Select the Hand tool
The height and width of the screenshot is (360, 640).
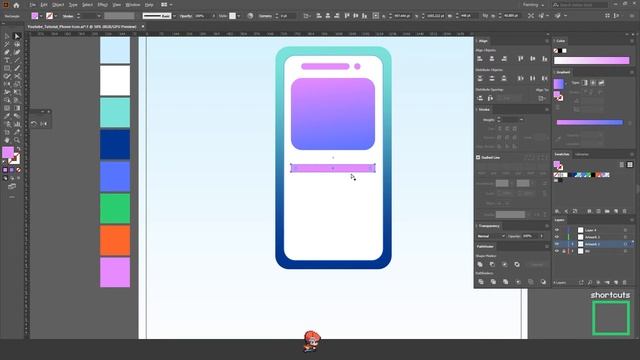pos(7,140)
